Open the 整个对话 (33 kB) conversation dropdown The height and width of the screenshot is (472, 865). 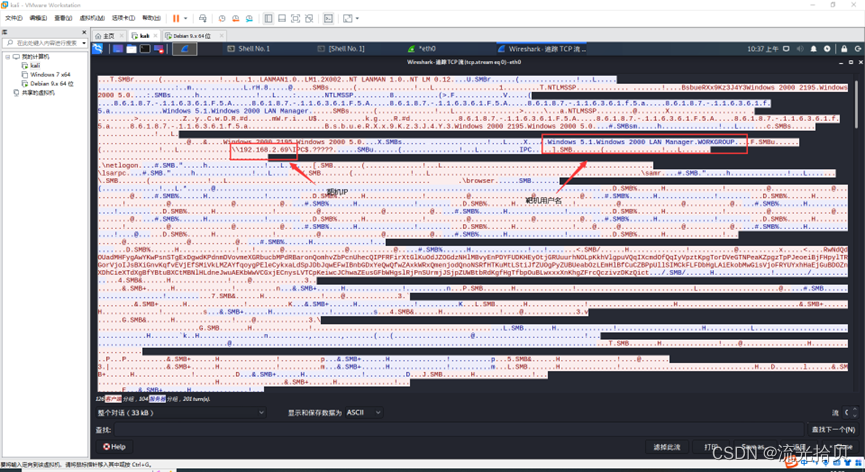click(x=181, y=412)
